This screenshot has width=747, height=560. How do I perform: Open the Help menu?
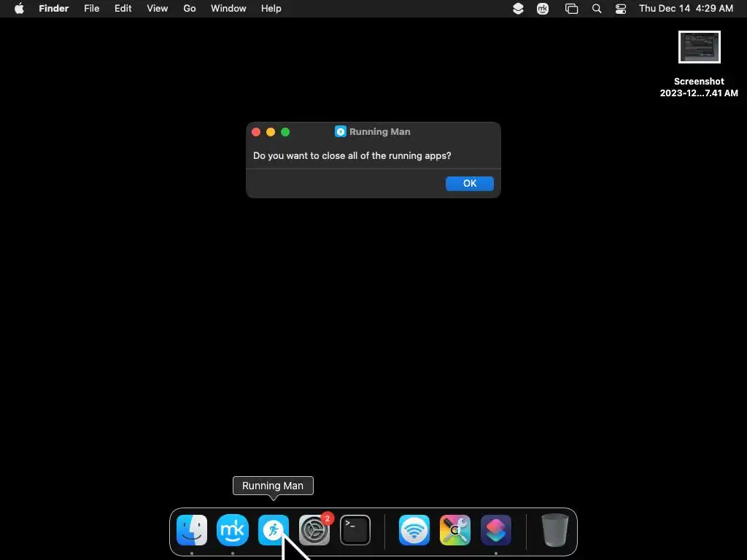[271, 9]
